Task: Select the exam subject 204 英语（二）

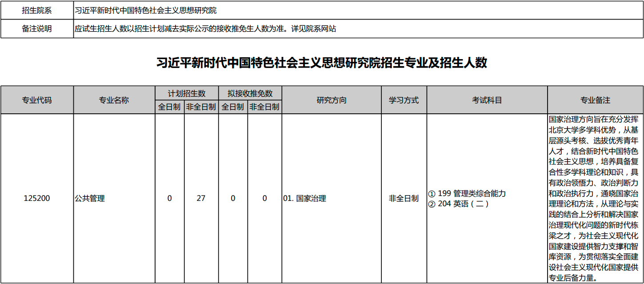Action: (458, 204)
